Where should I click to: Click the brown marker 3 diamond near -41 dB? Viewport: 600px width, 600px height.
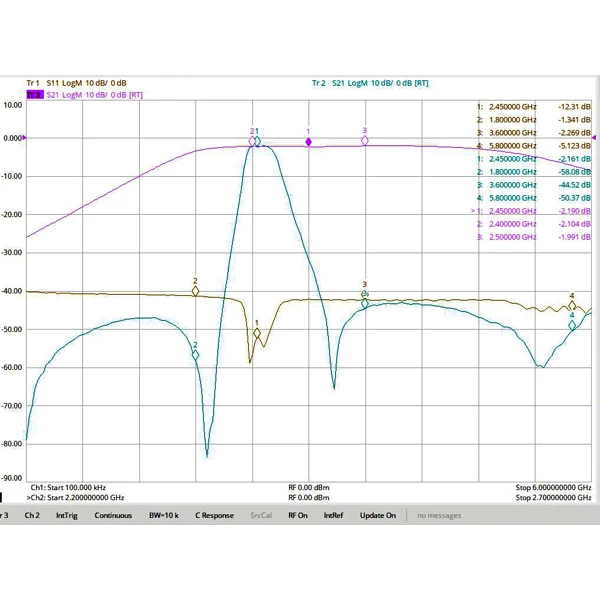click(365, 294)
